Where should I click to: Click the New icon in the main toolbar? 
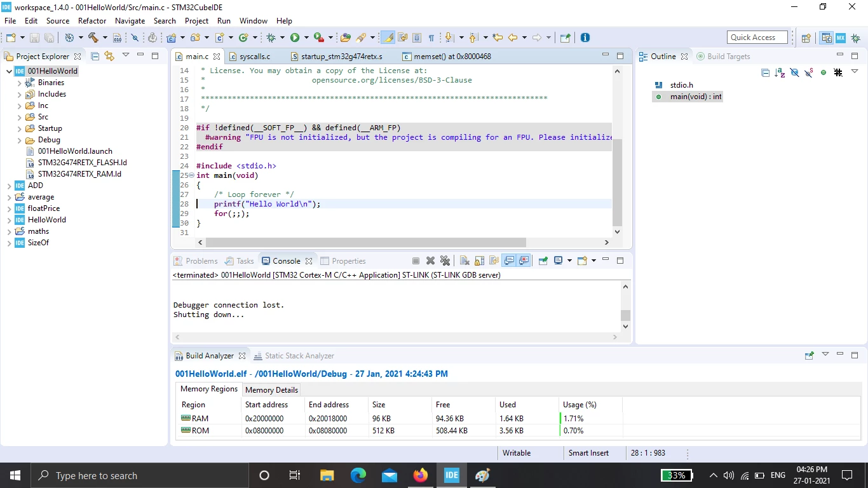[x=11, y=37]
